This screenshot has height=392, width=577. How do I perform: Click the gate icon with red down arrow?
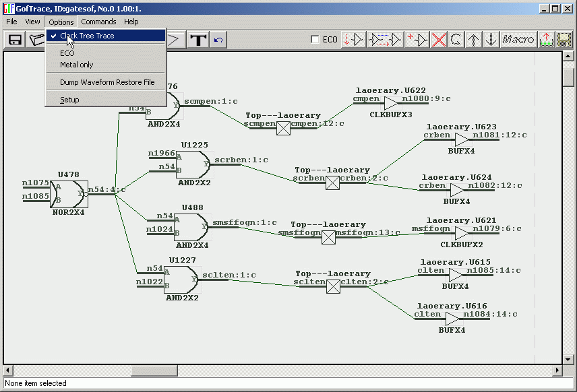coord(353,39)
